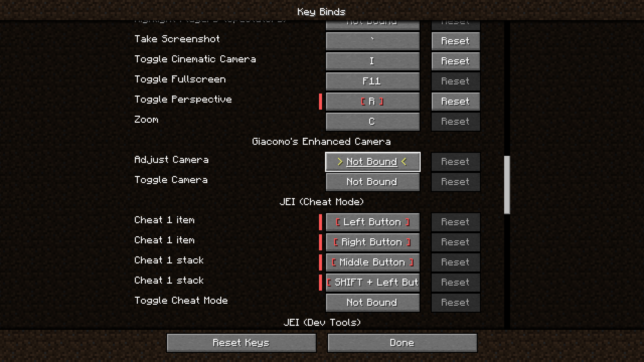The height and width of the screenshot is (362, 644).
Task: Toggle the Toggle Cheat Mode binding
Action: [372, 302]
